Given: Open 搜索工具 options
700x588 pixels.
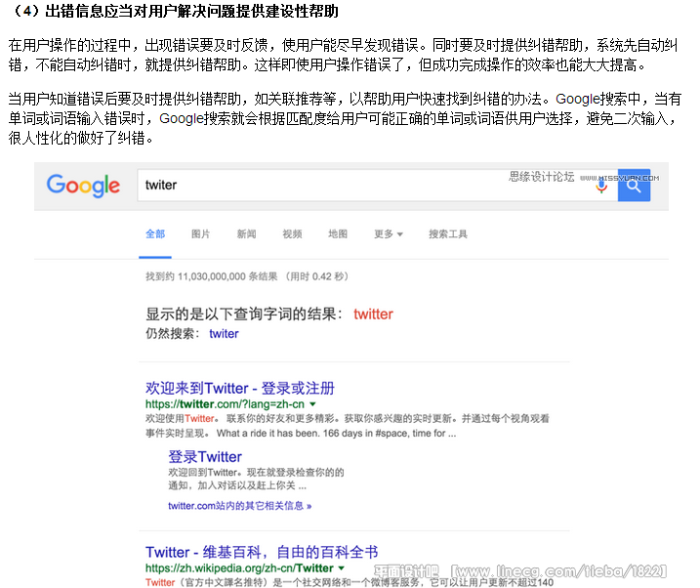Looking at the screenshot, I should pos(448,234).
